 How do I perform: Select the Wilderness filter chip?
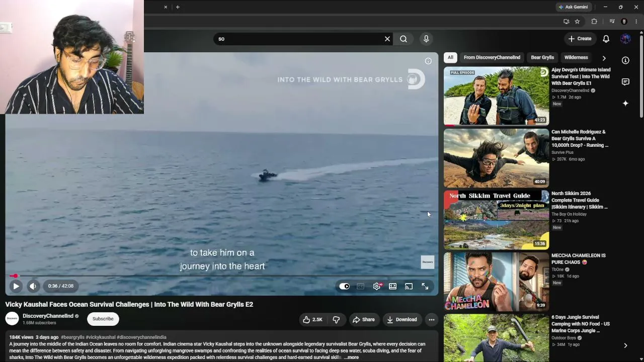click(x=576, y=57)
